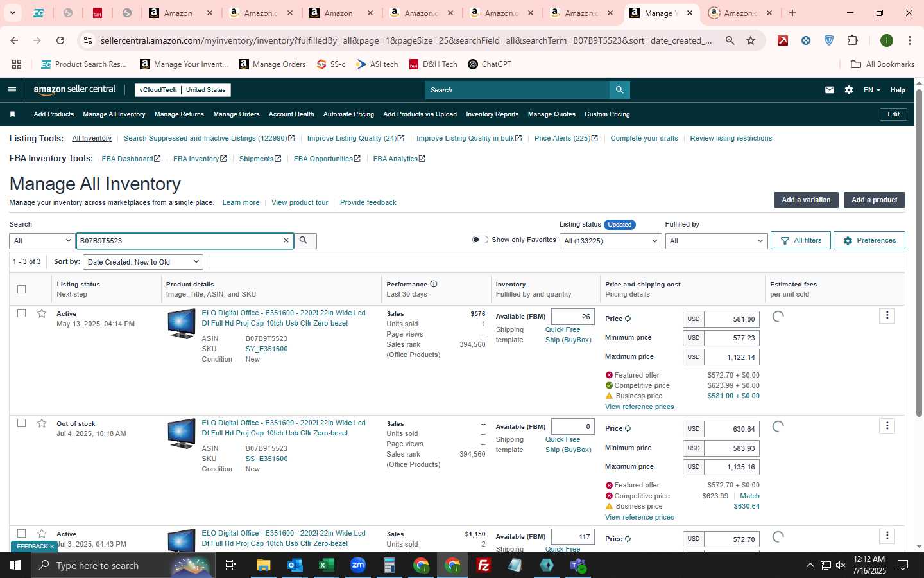Viewport: 924px width, 578px height.
Task: Click the Help link in header
Action: (x=897, y=90)
